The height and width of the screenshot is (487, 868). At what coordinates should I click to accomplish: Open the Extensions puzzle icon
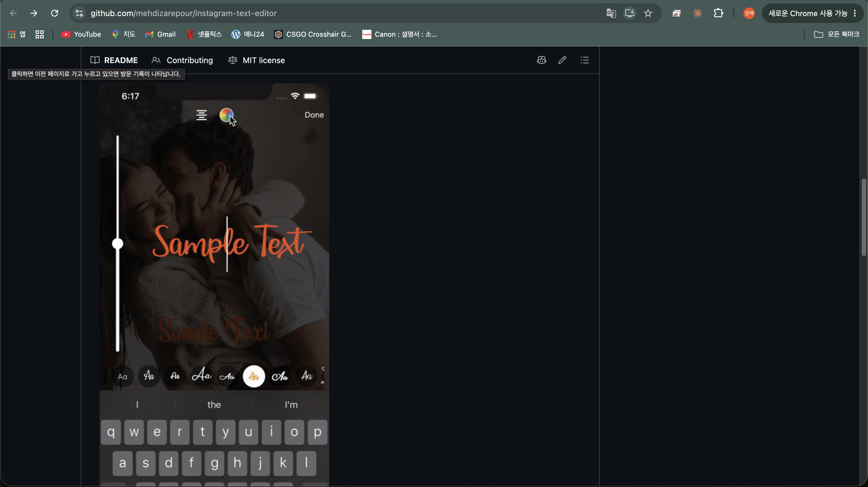[718, 13]
